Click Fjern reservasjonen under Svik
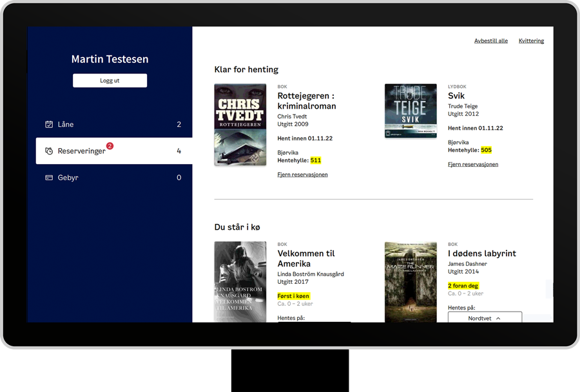580x392 pixels. coord(472,164)
